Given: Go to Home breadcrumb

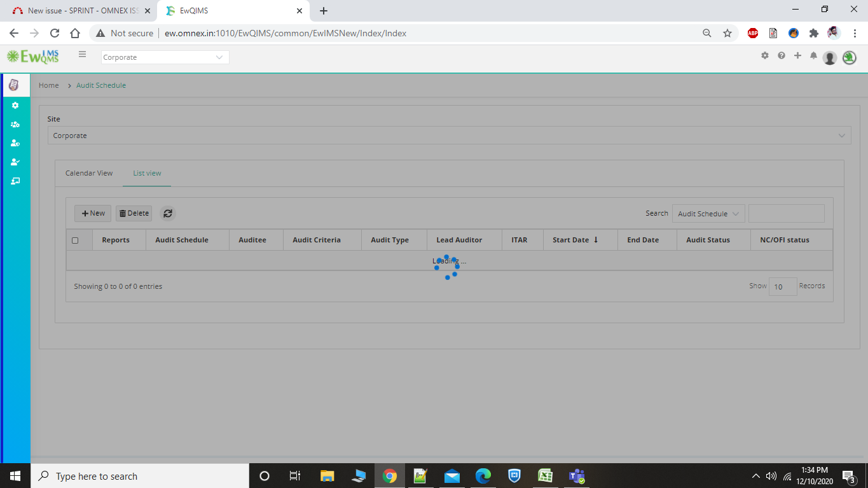Looking at the screenshot, I should (x=49, y=85).
